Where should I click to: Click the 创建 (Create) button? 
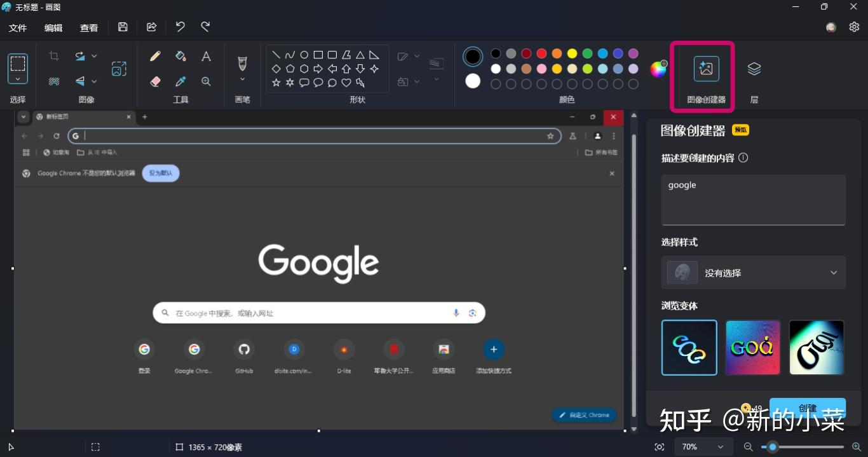807,409
